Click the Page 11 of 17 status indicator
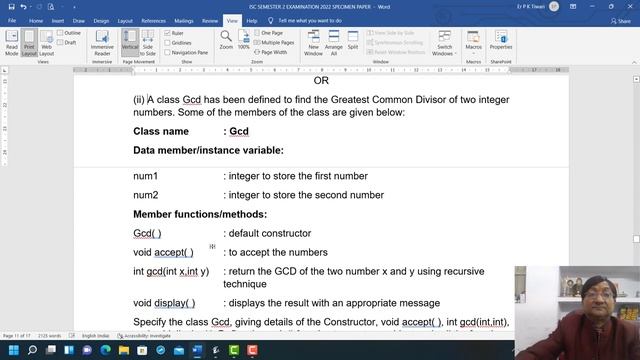 click(17, 336)
